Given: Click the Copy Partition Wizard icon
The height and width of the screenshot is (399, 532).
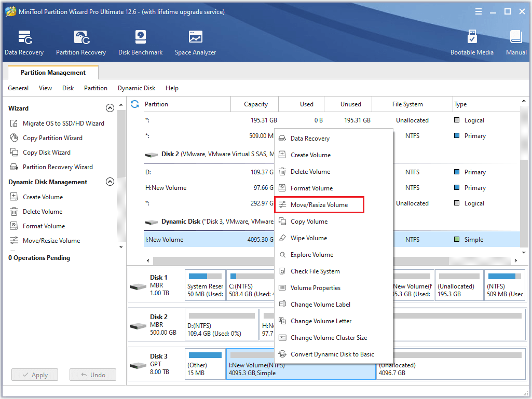Looking at the screenshot, I should pos(14,137).
